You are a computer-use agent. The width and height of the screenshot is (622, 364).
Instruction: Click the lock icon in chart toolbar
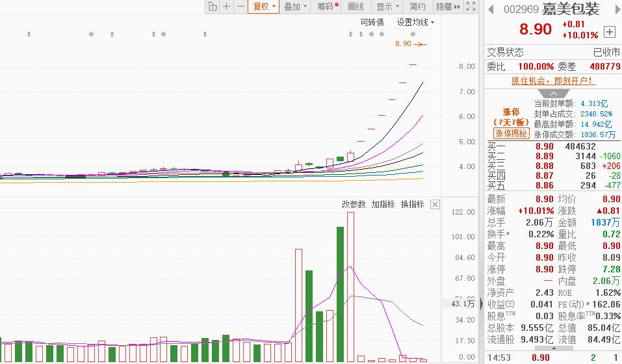213,6
